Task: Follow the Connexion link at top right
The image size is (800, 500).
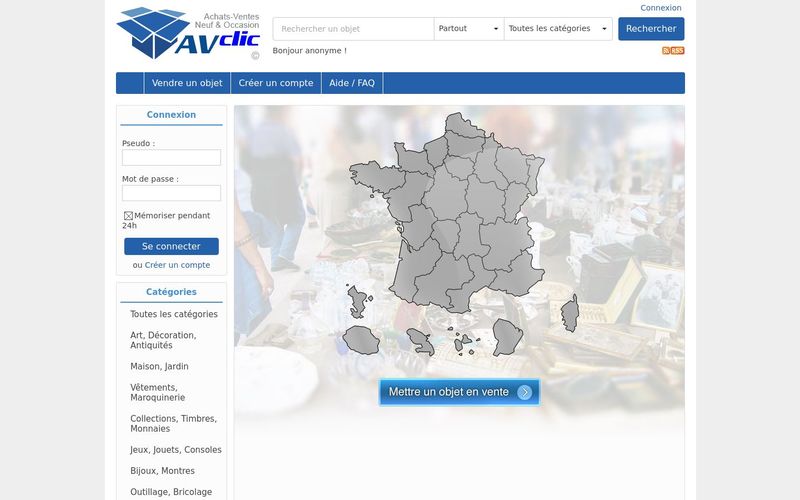Action: 661,8
